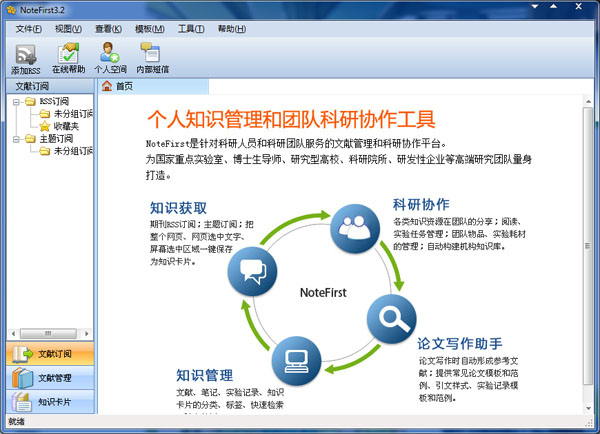Open the 模板 menu
This screenshot has width=600, height=434.
click(150, 28)
